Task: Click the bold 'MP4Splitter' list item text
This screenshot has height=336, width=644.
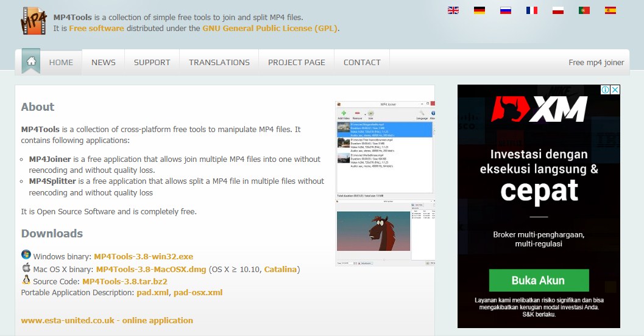Action: pyautogui.click(x=52, y=181)
